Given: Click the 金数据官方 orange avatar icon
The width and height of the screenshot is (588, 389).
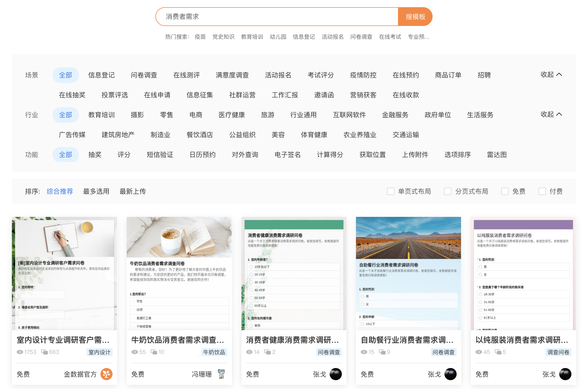Looking at the screenshot, I should [x=106, y=374].
